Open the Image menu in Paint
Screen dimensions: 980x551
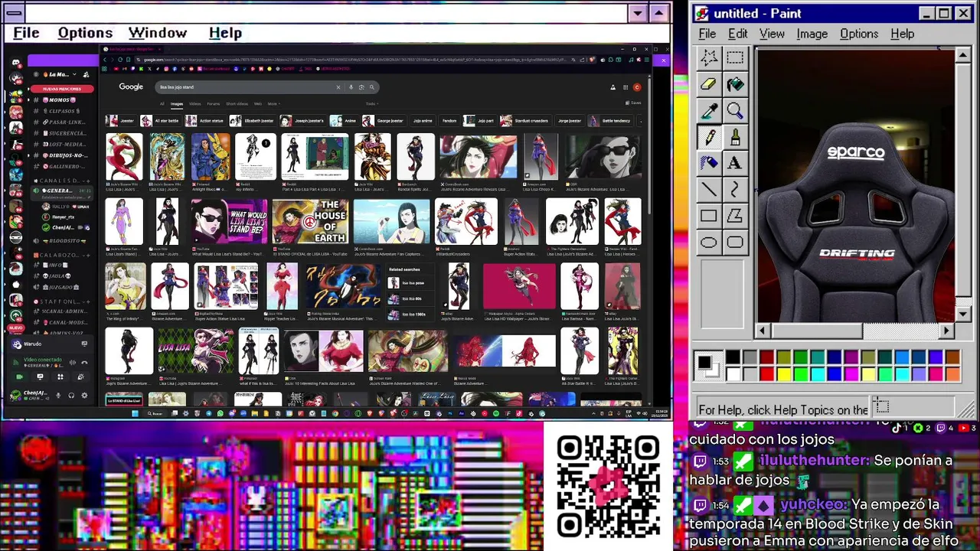pos(812,34)
